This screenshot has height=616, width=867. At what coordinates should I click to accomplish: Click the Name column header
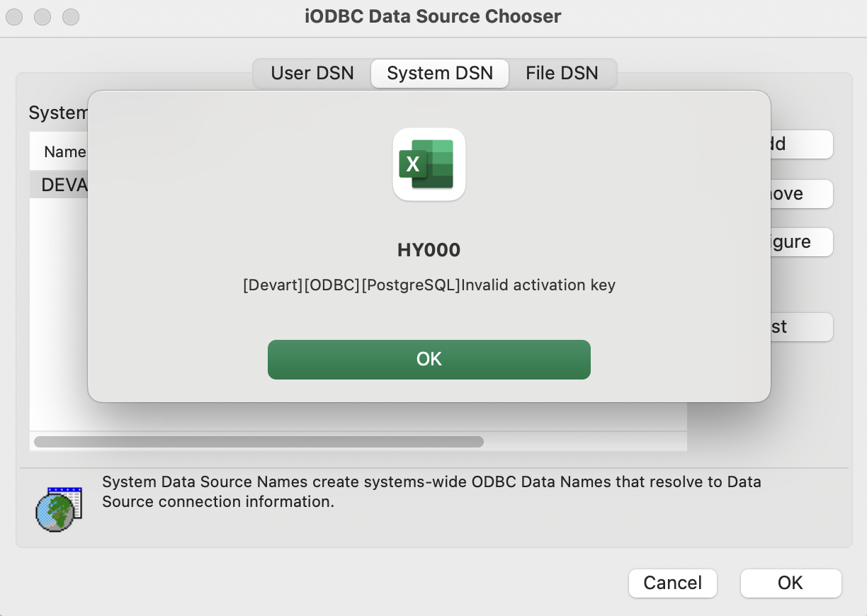64,152
